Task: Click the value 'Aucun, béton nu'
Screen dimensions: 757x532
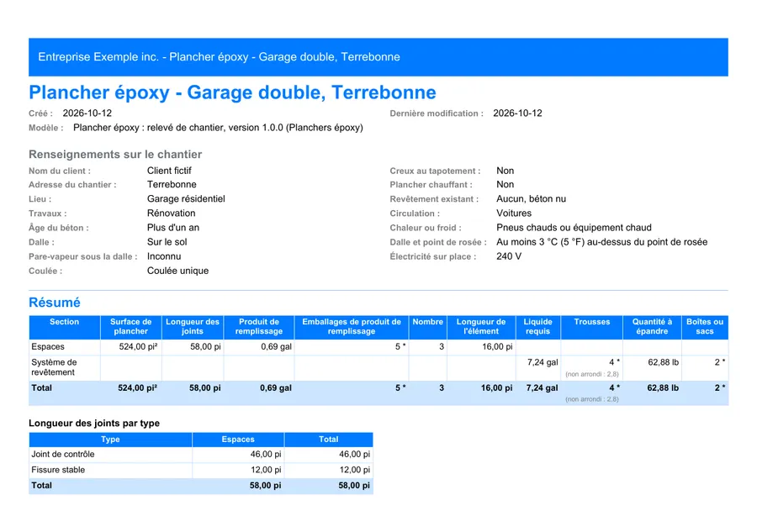Action: pos(531,198)
